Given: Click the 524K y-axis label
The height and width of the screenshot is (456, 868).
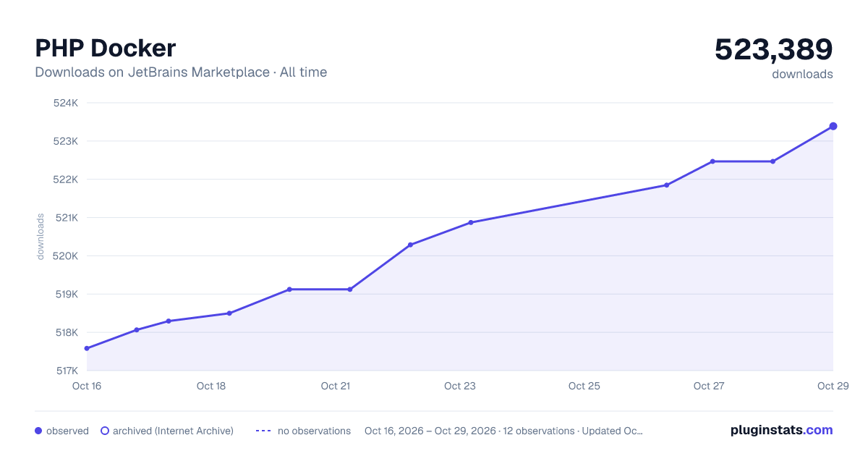Looking at the screenshot, I should pyautogui.click(x=66, y=103).
